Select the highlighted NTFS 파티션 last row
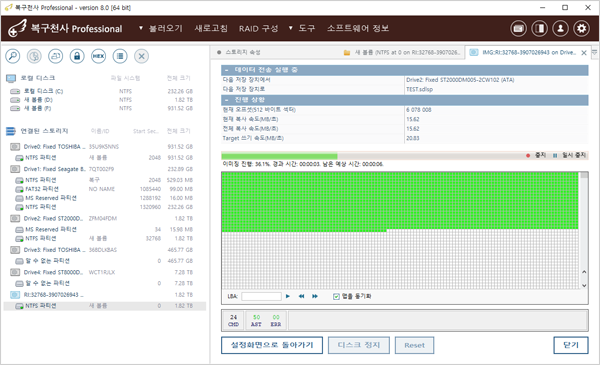The width and height of the screenshot is (600, 365). (105, 306)
